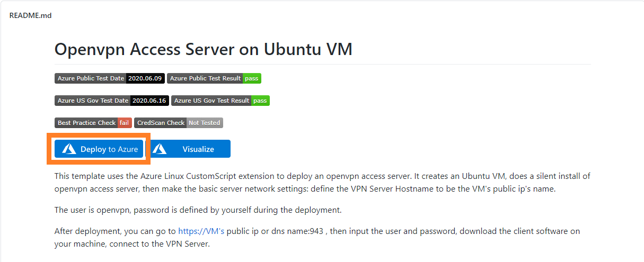Viewport: 644px width, 262px height.
Task: Click the sentence 'The user is openvpn'
Action: click(x=198, y=210)
